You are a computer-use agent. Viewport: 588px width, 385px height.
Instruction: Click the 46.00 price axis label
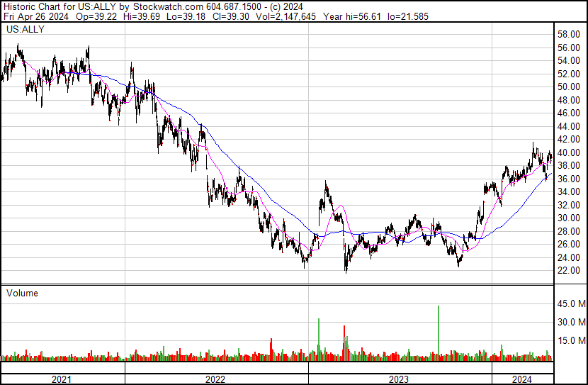(568, 113)
